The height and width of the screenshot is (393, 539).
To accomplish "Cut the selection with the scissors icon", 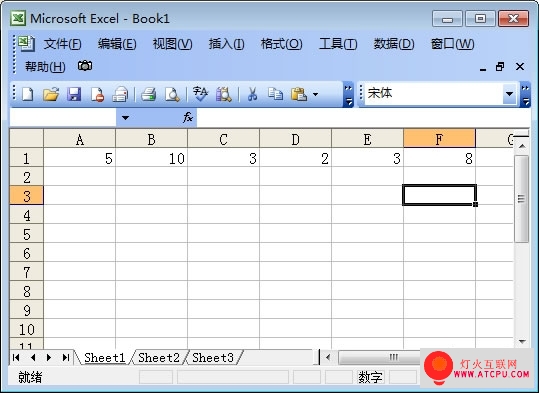I will click(252, 94).
